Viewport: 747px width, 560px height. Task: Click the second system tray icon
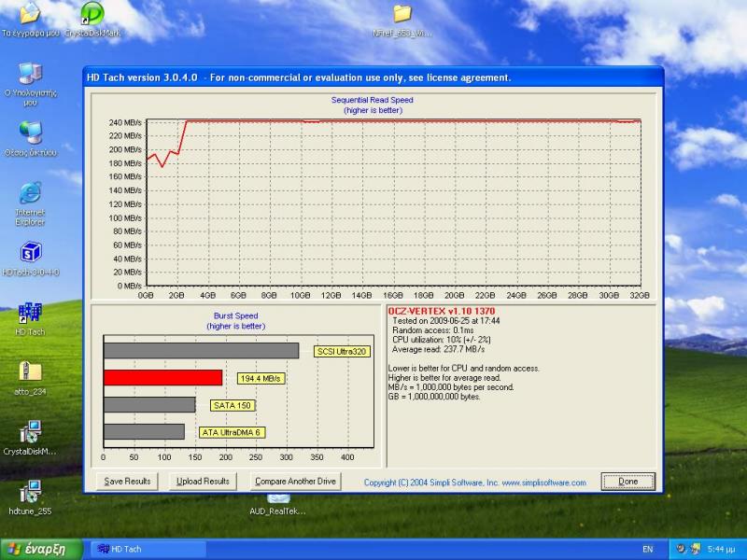tap(695, 549)
